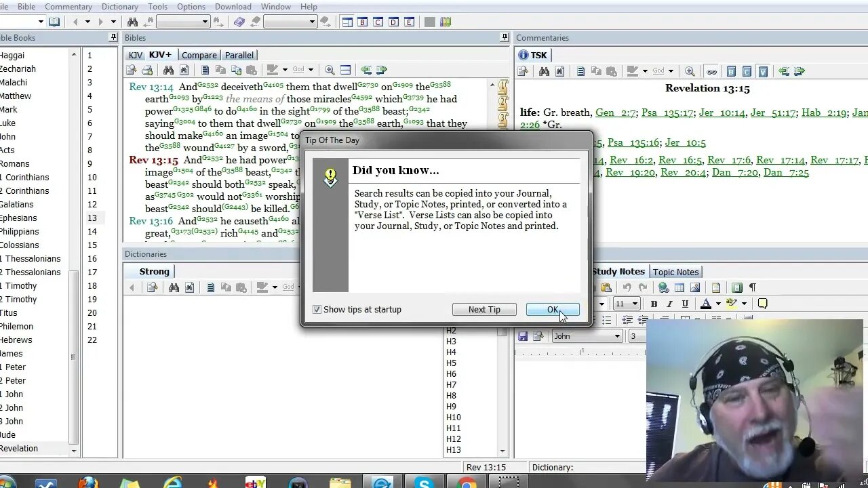The width and height of the screenshot is (868, 488).
Task: Click the Commentaries zoom magnifier icon
Action: pos(690,71)
